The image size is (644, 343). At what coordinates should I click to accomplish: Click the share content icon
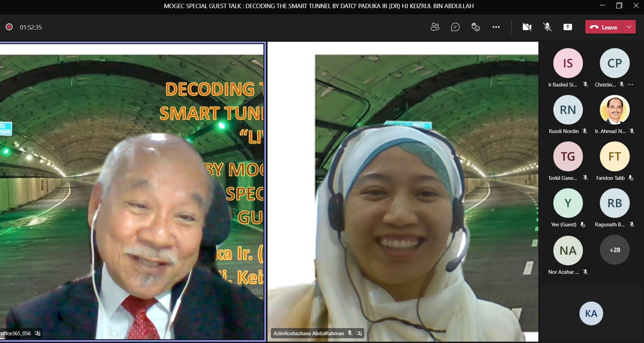click(568, 27)
